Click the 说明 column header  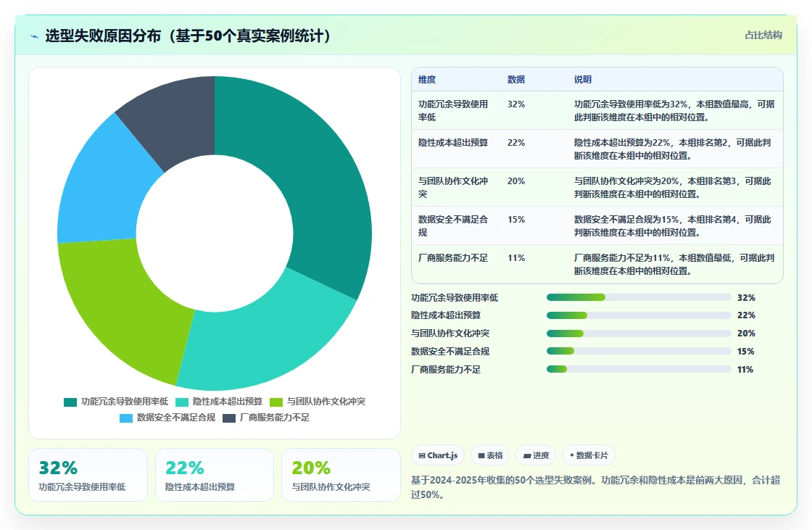point(583,79)
